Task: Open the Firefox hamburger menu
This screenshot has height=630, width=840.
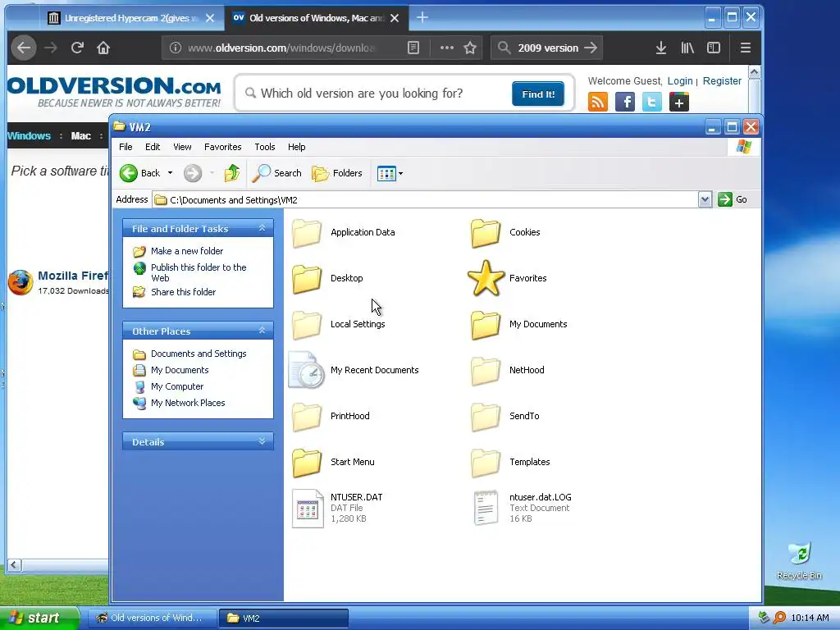Action: pyautogui.click(x=745, y=48)
